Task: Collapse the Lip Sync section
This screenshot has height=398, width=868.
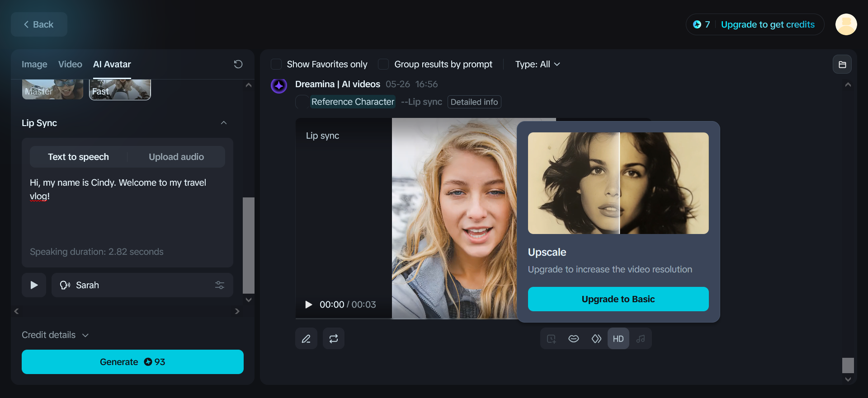Action: pos(224,123)
